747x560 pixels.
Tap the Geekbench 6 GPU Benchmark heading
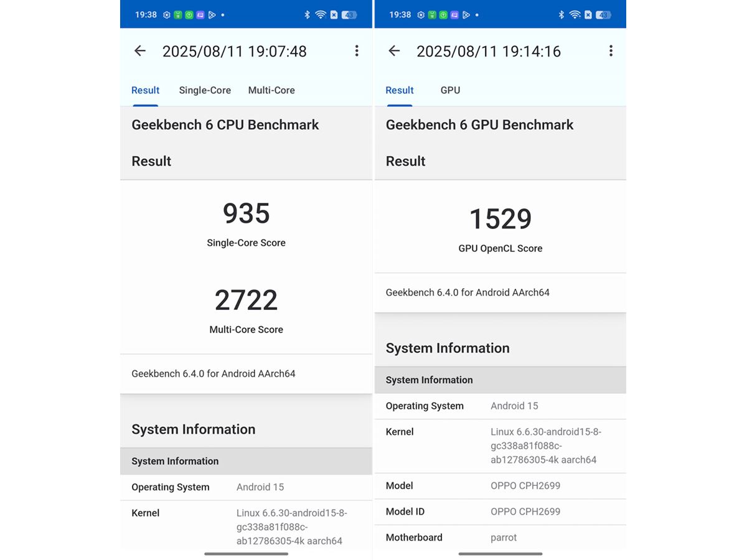[480, 124]
